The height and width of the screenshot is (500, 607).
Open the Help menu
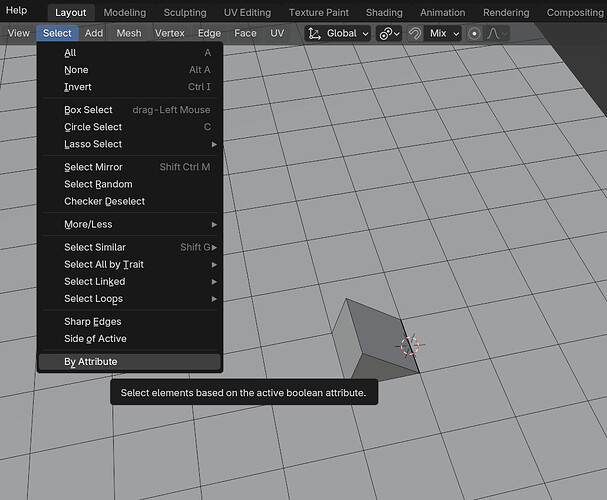pyautogui.click(x=16, y=10)
